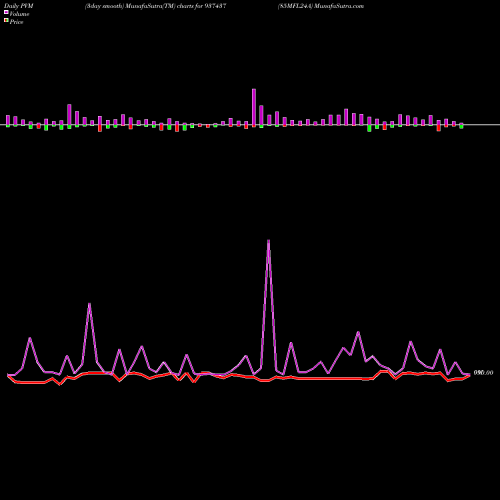Viewport: 500px width, 500px height.
Task: Click the 'Volume' legend label
Action: pyautogui.click(x=19, y=14)
